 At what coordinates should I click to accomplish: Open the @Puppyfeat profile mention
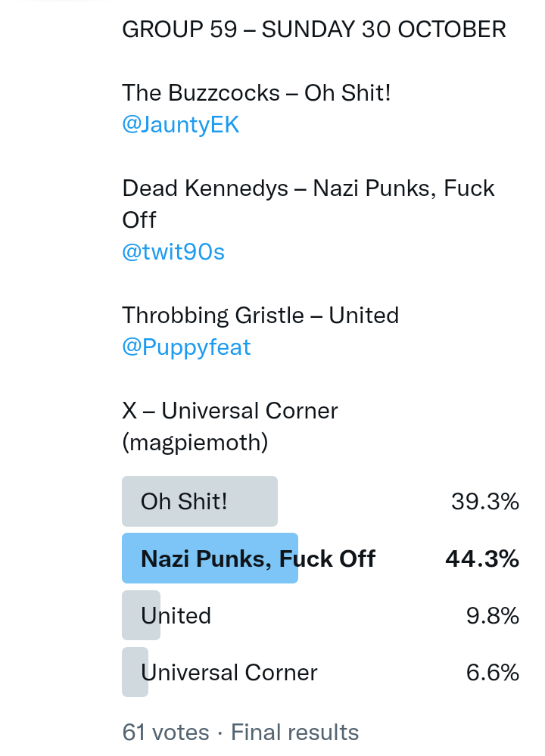(186, 347)
